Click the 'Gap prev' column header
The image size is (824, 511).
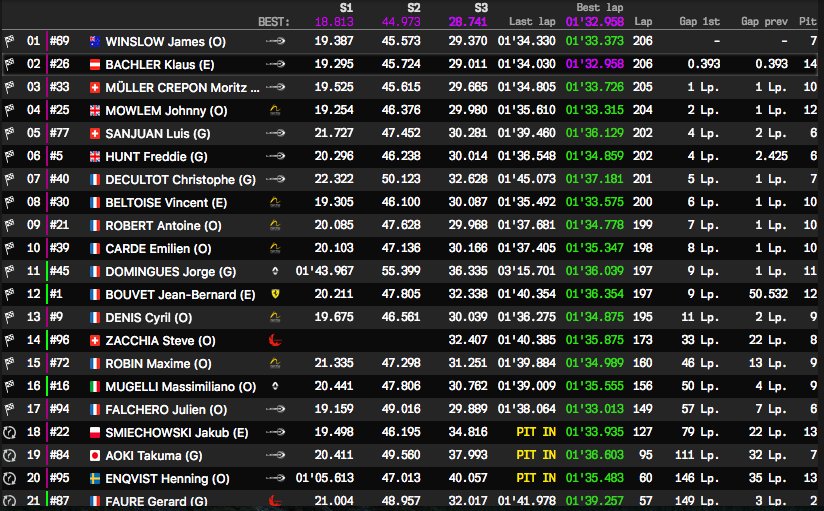point(764,22)
